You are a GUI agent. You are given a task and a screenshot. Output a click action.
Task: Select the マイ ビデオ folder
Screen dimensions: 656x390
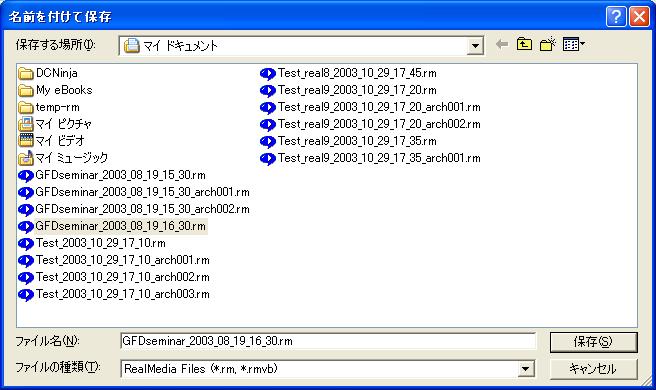pos(51,141)
